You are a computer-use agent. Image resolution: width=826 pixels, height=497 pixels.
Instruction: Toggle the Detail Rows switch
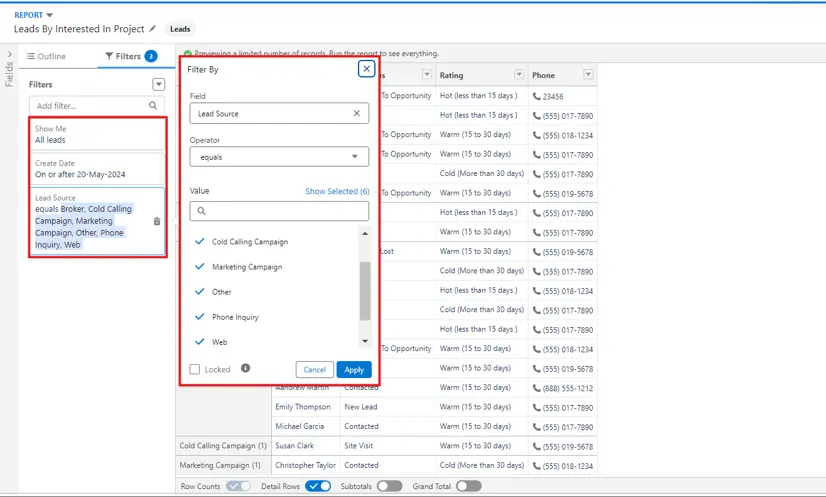click(x=318, y=486)
